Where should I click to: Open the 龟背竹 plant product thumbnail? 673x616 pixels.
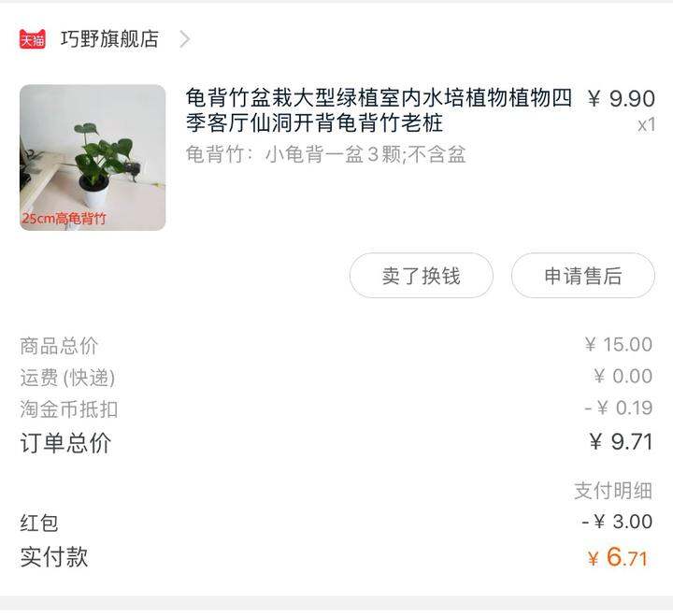pos(93,157)
